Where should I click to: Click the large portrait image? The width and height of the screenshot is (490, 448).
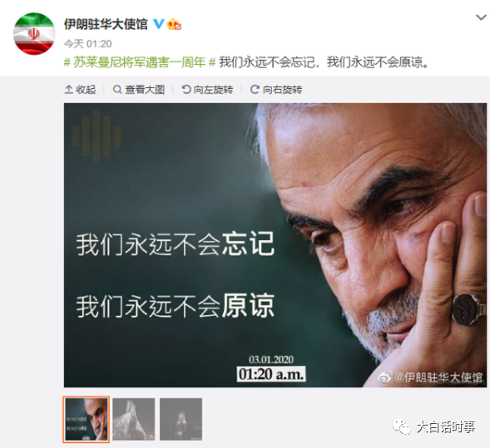point(275,245)
